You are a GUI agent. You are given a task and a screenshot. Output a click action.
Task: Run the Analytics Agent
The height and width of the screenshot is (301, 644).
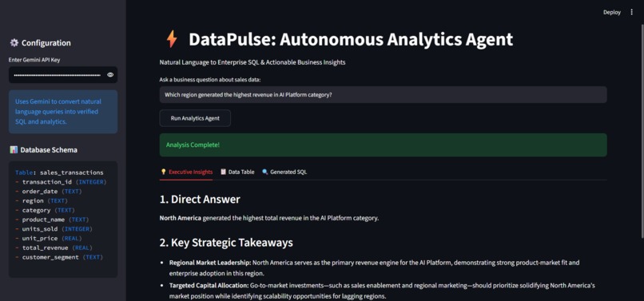pos(195,118)
